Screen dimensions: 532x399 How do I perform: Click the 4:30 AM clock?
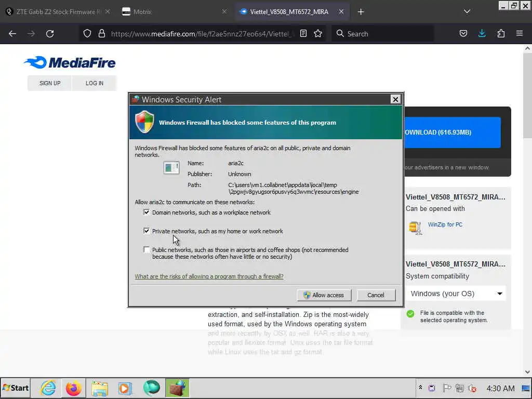click(500, 388)
